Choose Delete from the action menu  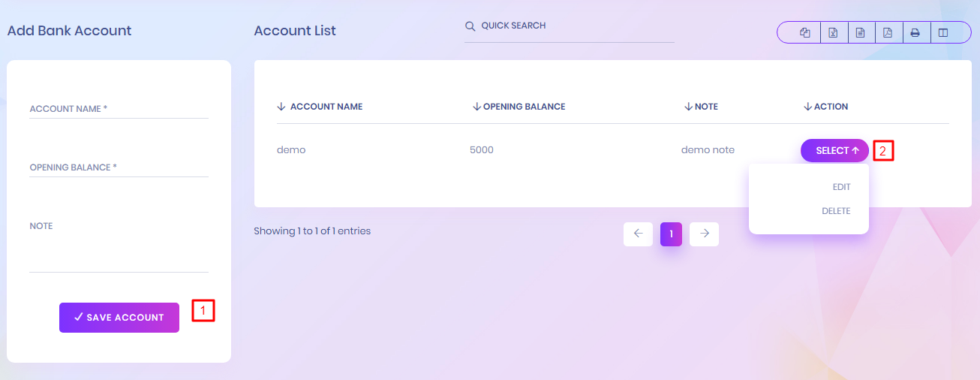836,211
